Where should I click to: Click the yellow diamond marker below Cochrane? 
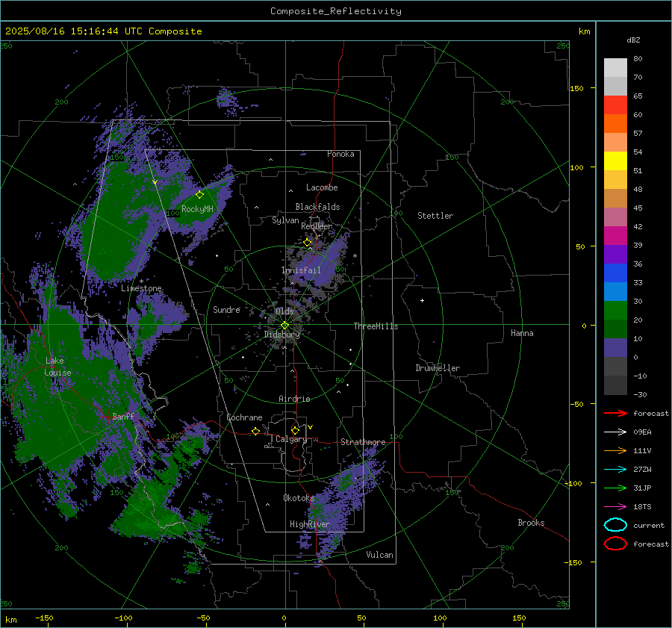click(x=256, y=431)
